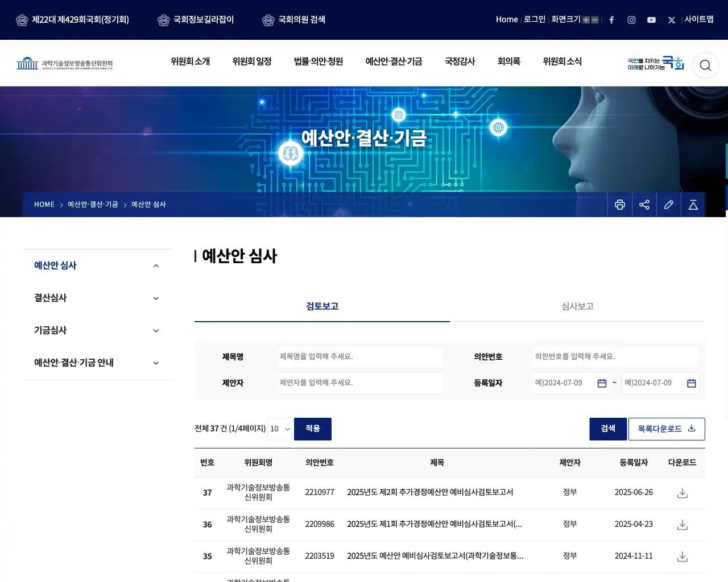This screenshot has width=728, height=582.
Task: Click the pencil edit icon in breadcrumb bar
Action: [669, 205]
